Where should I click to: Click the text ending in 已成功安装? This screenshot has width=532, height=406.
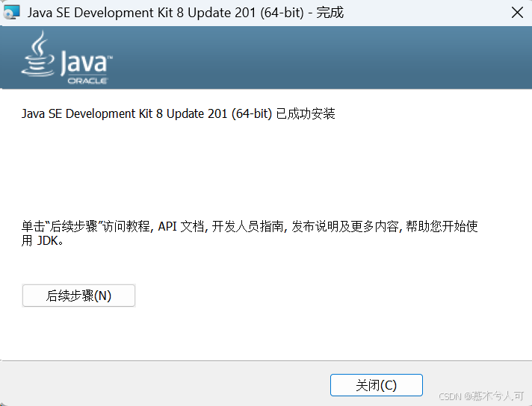[x=178, y=113]
